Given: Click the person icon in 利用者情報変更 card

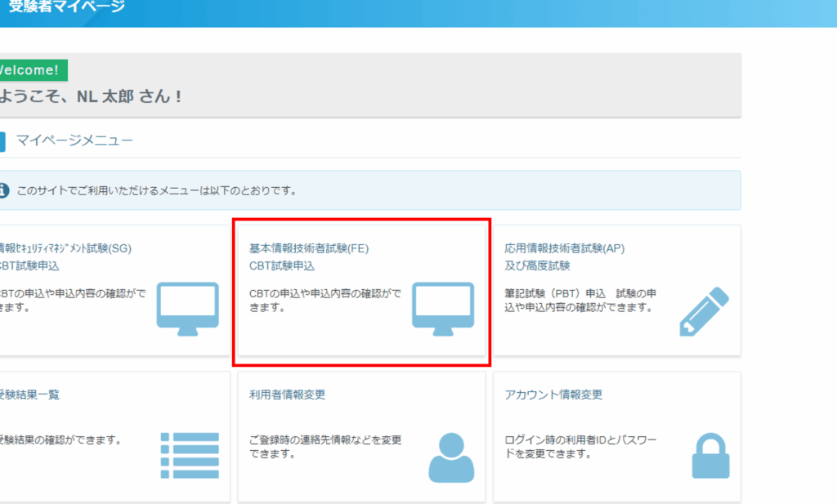Looking at the screenshot, I should click(451, 457).
